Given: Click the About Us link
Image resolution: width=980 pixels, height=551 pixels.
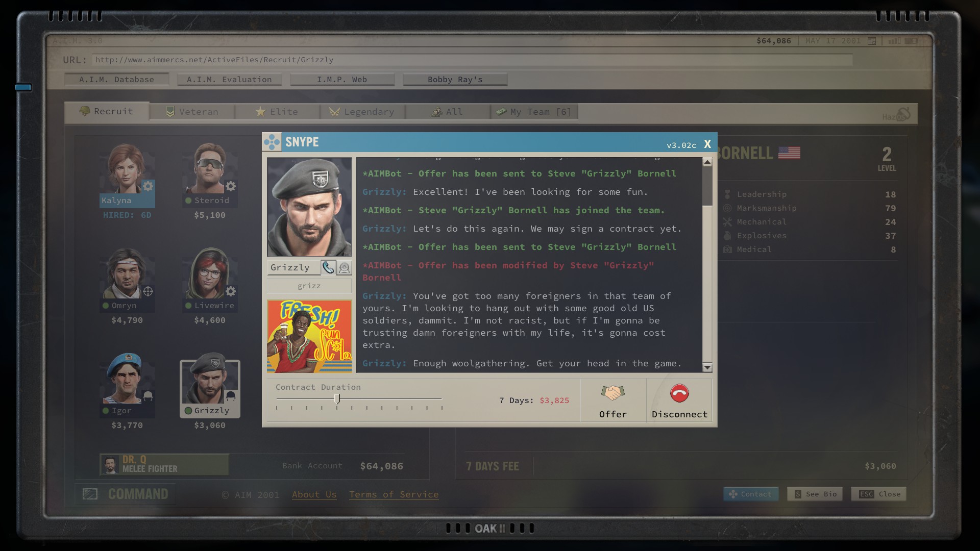Looking at the screenshot, I should (314, 494).
